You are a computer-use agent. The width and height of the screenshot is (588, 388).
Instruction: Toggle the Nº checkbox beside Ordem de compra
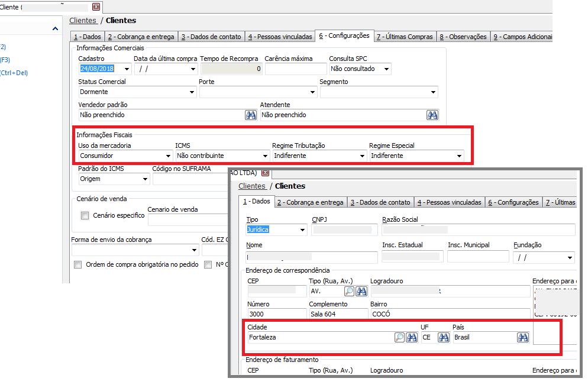coord(208,264)
